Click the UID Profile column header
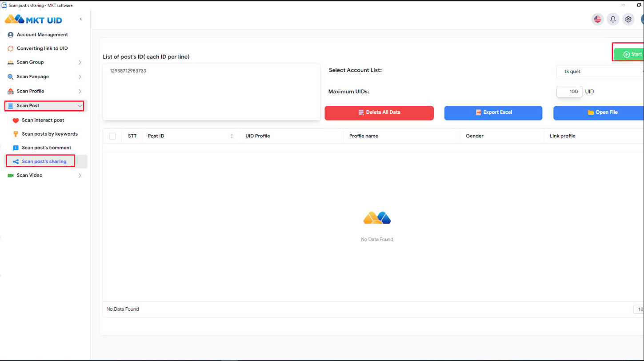This screenshot has width=644, height=361. (258, 136)
